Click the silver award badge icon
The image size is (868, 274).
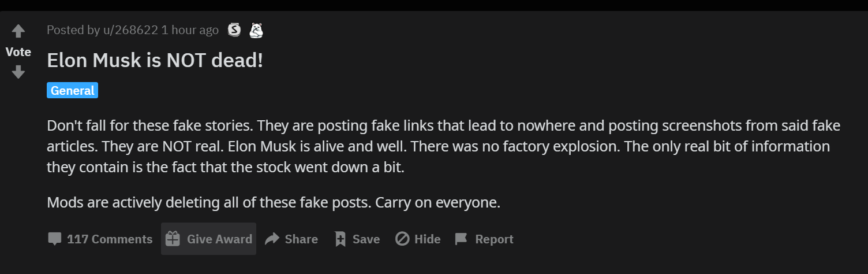(x=234, y=30)
